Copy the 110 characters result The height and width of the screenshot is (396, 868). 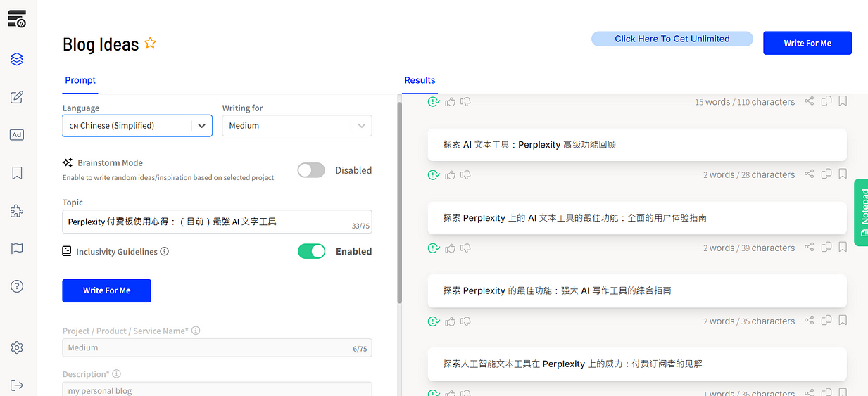tap(826, 101)
